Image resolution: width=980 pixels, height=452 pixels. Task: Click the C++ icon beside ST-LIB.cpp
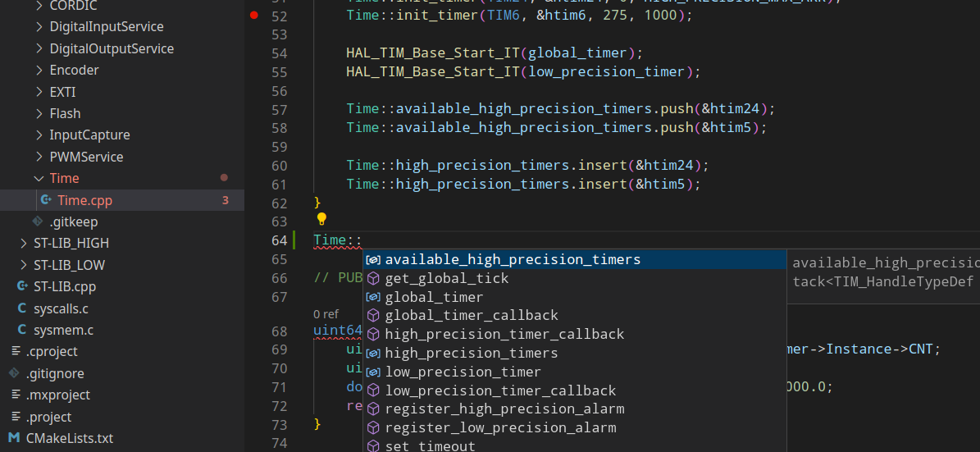pyautogui.click(x=22, y=286)
